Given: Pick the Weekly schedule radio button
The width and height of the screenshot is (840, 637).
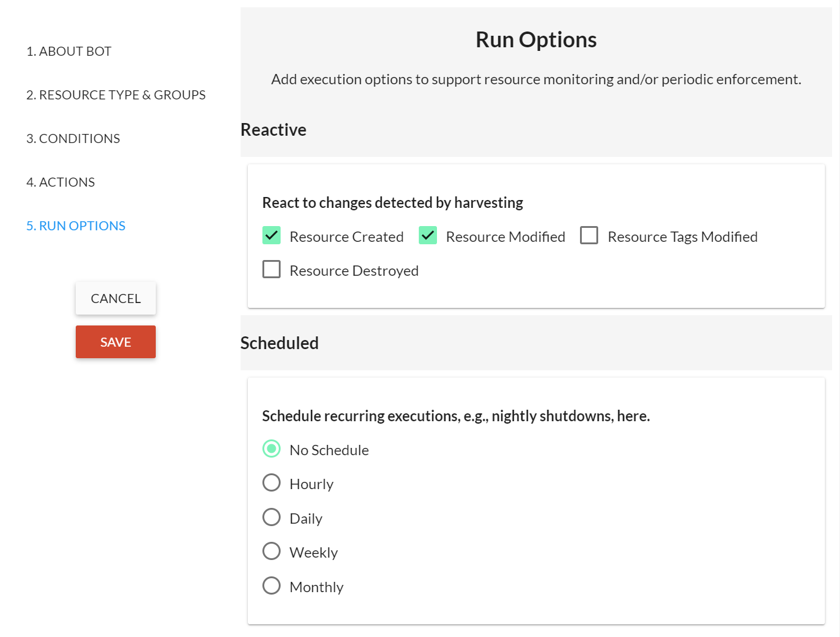Looking at the screenshot, I should pos(272,551).
